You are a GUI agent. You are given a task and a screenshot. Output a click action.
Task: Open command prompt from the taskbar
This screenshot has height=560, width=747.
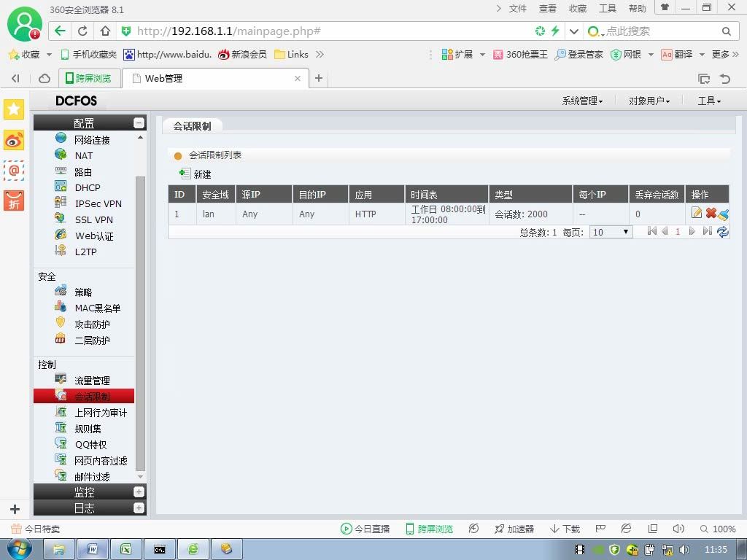(160, 549)
